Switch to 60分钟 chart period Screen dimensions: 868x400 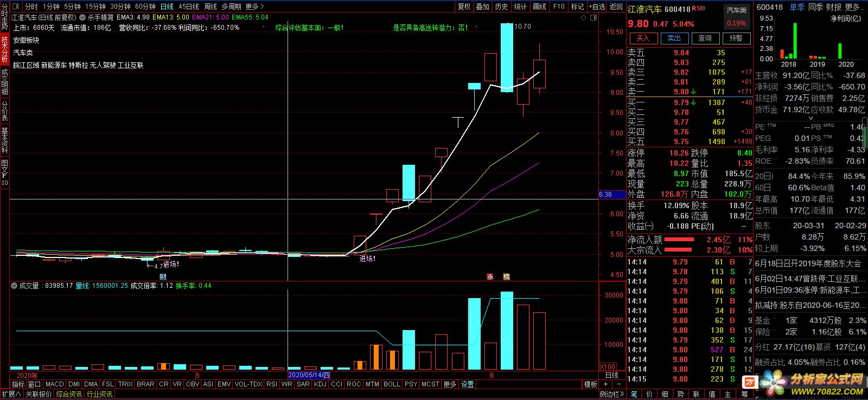pos(145,7)
